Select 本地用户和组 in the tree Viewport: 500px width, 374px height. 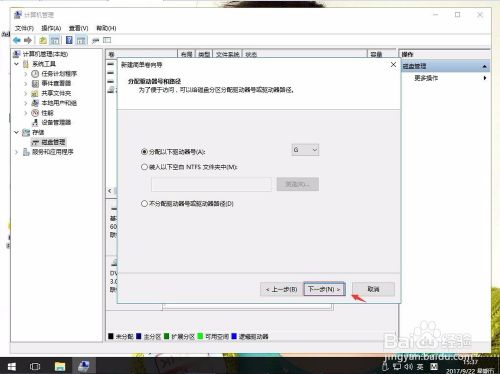(x=59, y=103)
